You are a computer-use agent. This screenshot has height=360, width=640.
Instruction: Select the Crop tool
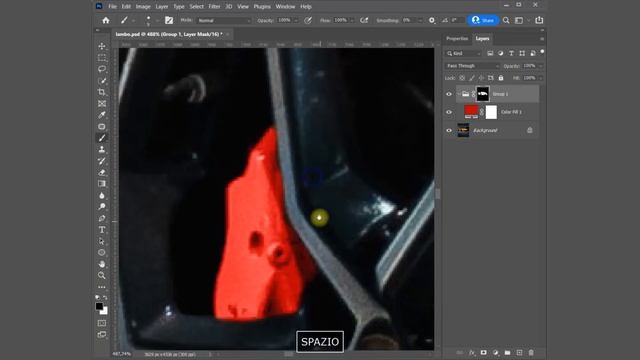point(102,92)
